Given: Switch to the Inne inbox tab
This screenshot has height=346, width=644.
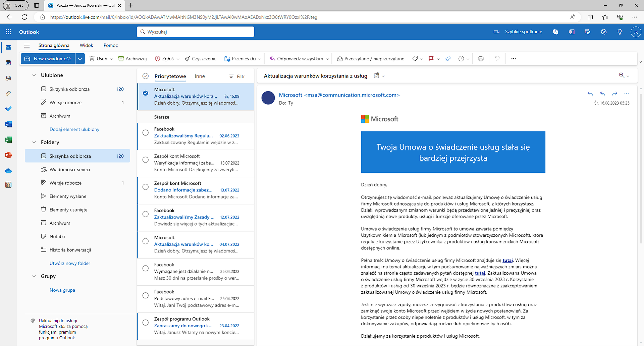Looking at the screenshot, I should [x=200, y=76].
